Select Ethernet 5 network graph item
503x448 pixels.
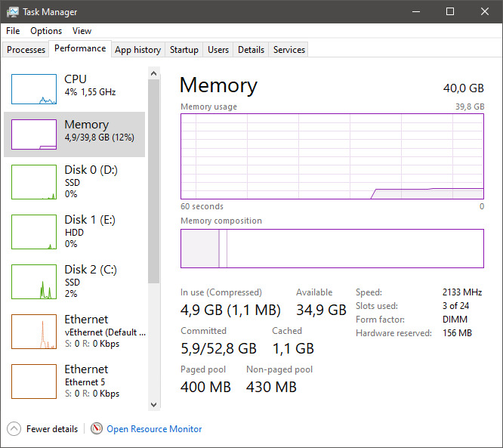(34, 382)
